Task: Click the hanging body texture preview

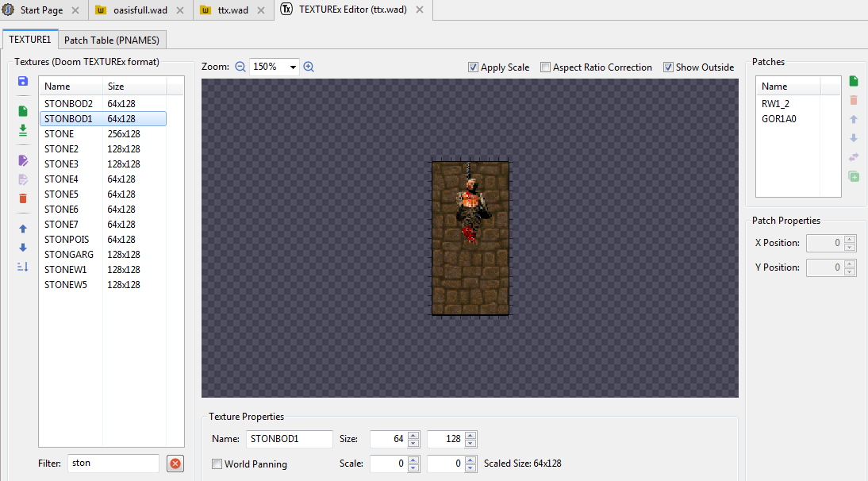Action: pos(470,238)
